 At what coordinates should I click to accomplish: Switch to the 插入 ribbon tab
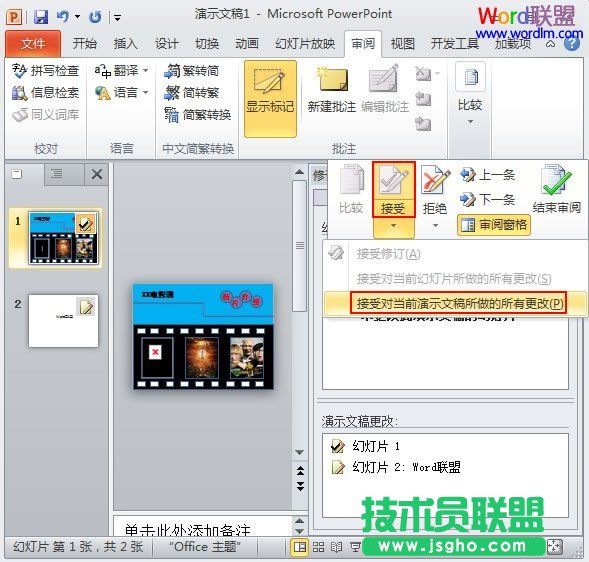[x=125, y=44]
